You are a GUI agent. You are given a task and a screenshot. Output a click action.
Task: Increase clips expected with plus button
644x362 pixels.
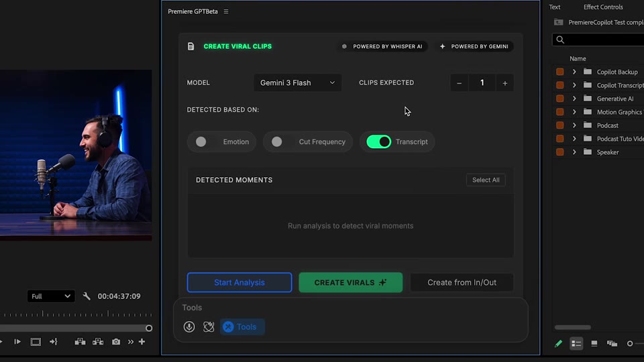(x=504, y=83)
